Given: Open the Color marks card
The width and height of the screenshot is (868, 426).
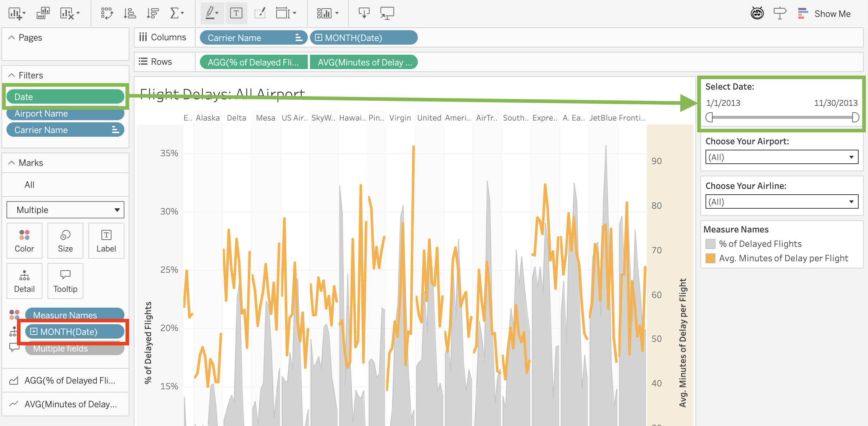Looking at the screenshot, I should click(x=24, y=241).
